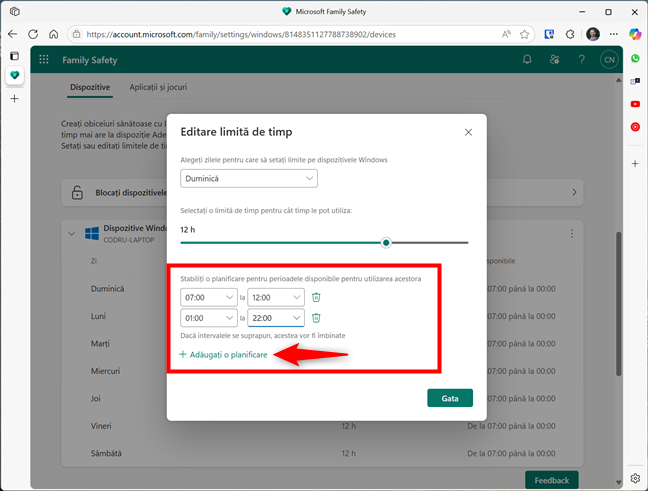Image resolution: width=648 pixels, height=491 pixels.
Task: Open Family Safety help
Action: [x=581, y=60]
